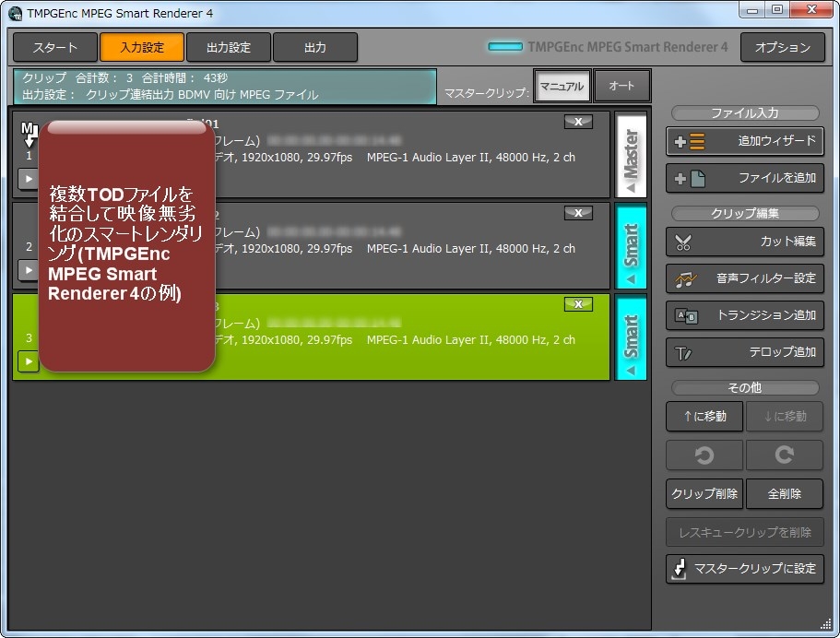Click the Smart label on clip 3

point(631,338)
